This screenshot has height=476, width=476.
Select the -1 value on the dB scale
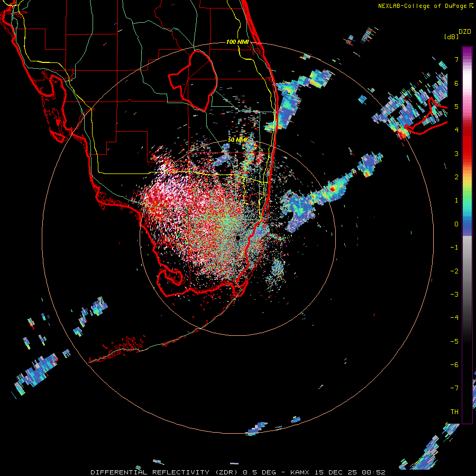tap(454, 248)
